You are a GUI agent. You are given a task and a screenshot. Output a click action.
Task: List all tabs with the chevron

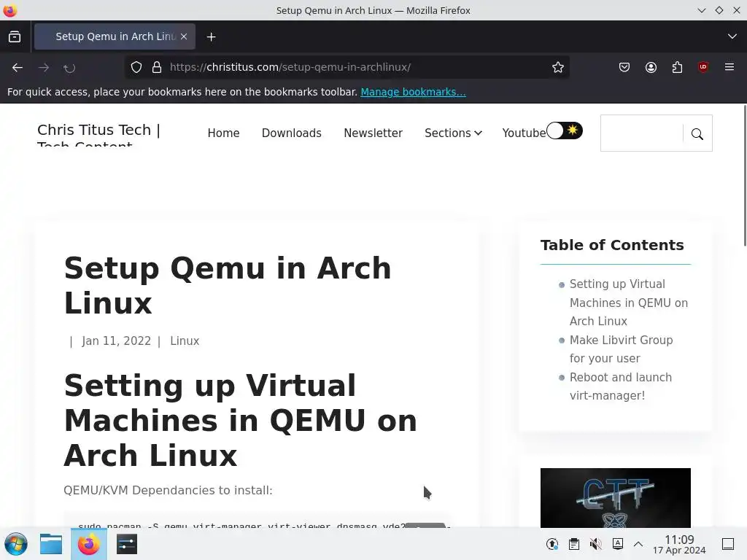pos(732,36)
